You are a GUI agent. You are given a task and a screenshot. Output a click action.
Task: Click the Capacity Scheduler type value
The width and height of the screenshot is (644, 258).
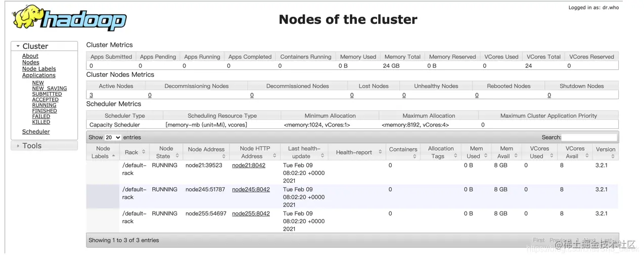pos(115,125)
